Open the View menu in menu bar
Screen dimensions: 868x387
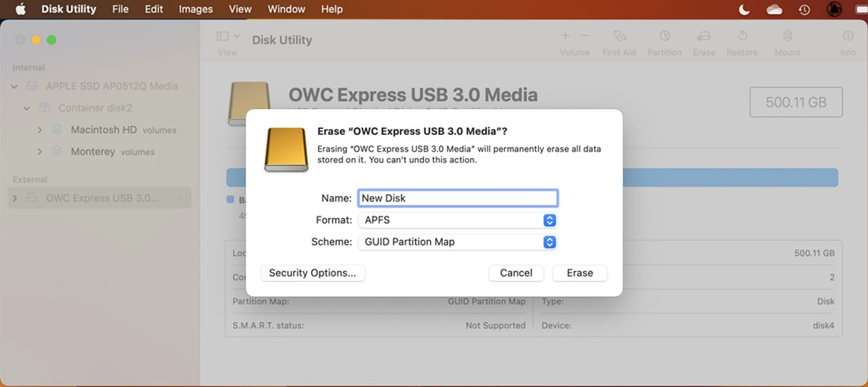240,9
